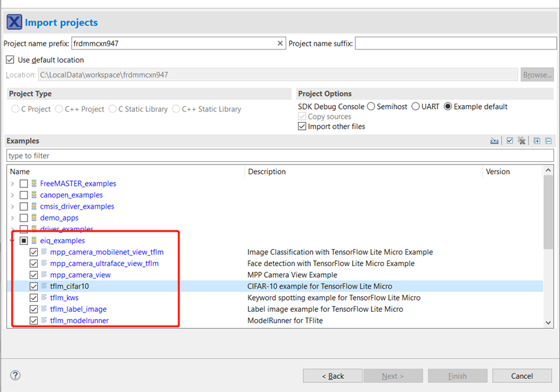This screenshot has height=392, width=560.
Task: Click the type to filter box
Action: pyautogui.click(x=280, y=156)
